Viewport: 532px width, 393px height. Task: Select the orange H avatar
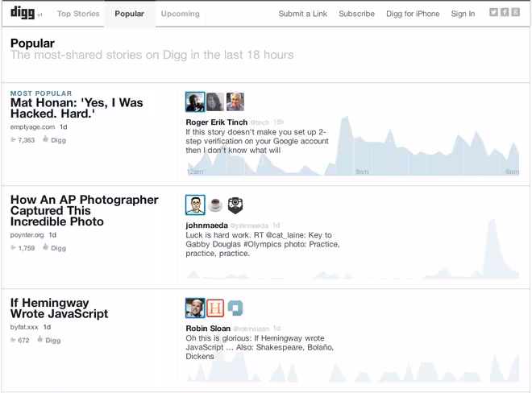pos(215,308)
